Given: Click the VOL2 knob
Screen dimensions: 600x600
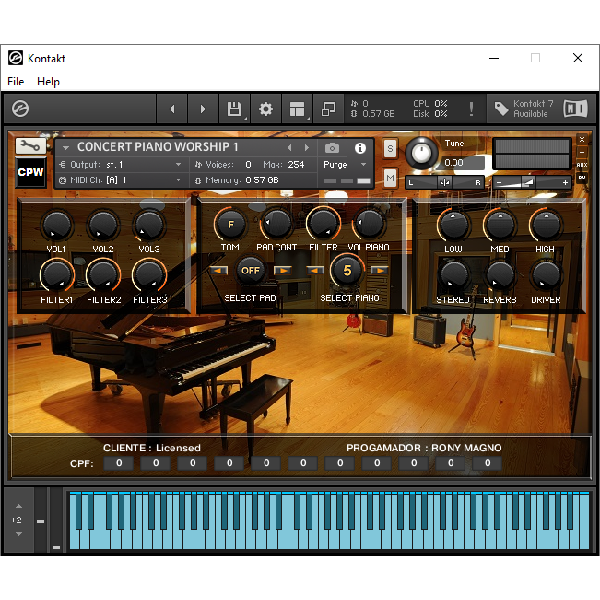Looking at the screenshot, I should [103, 225].
